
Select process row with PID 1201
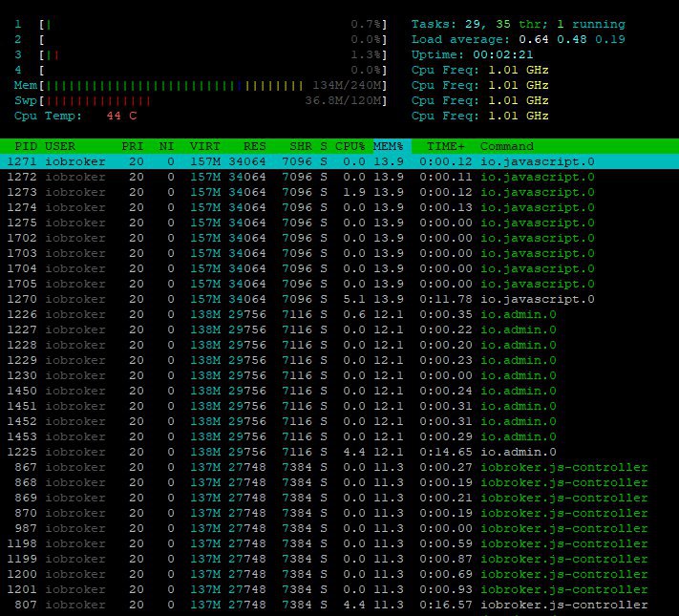340,589
